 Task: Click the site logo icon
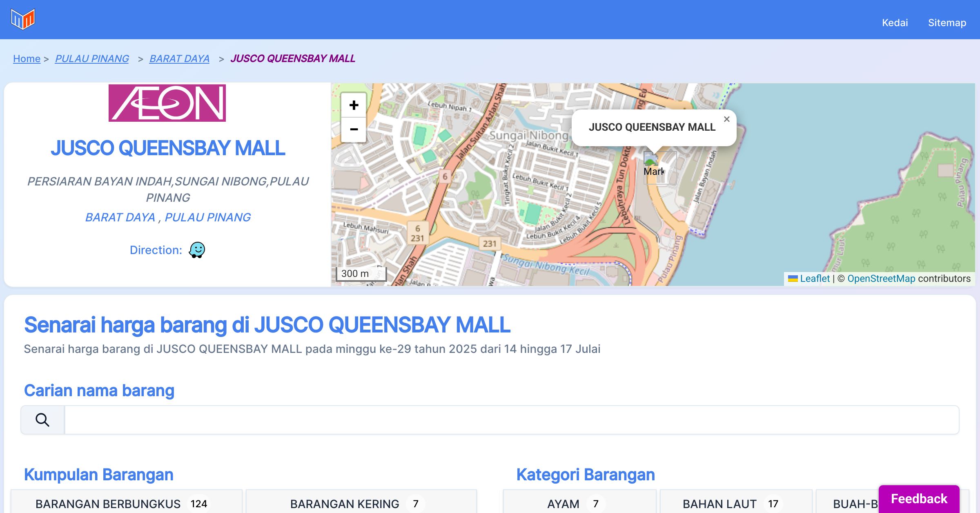[23, 19]
